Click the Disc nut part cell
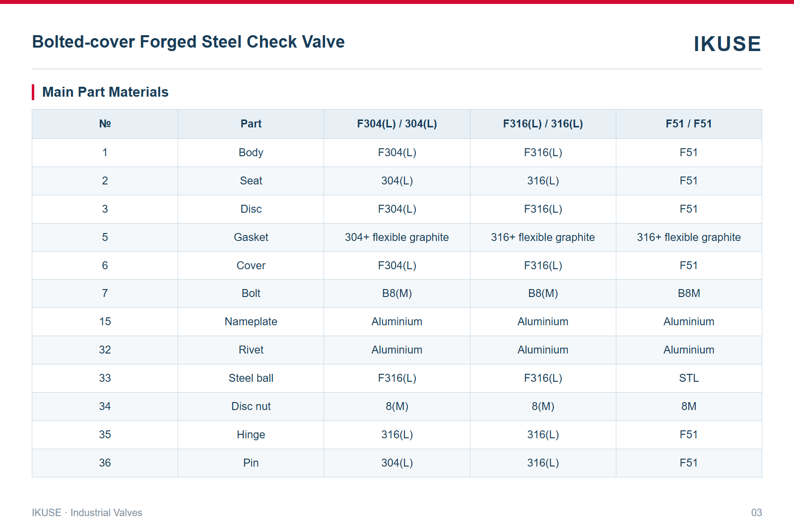The height and width of the screenshot is (532, 794). 251,406
